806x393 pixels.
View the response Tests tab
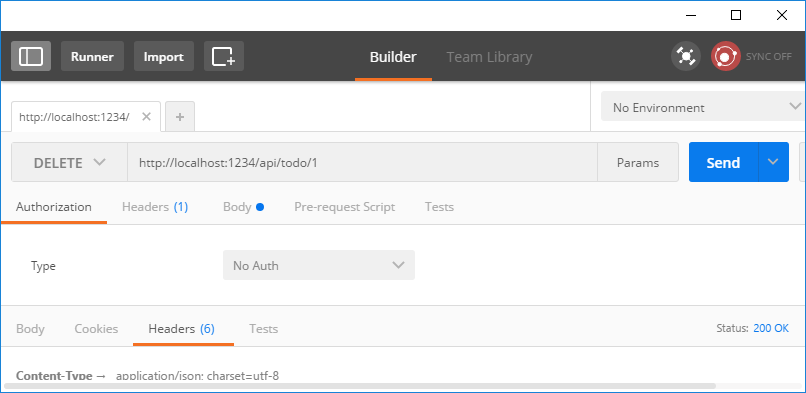[x=264, y=329]
